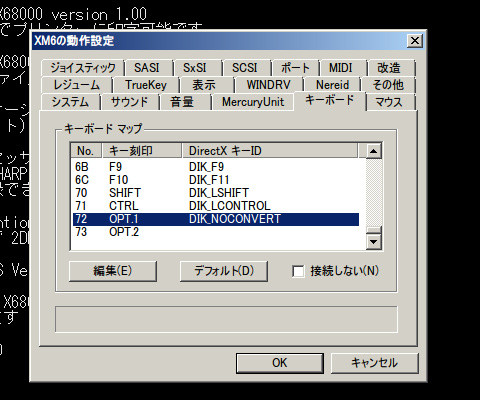480x400 pixels.
Task: Open the レジューム tab
Action: [x=77, y=85]
